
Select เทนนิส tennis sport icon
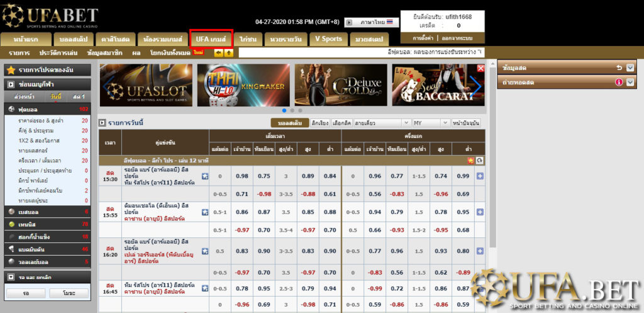coord(11,225)
